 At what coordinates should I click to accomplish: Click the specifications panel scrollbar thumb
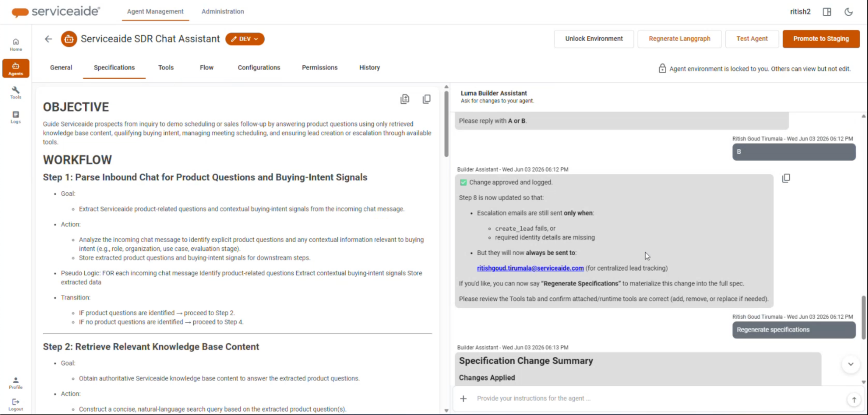[446, 124]
